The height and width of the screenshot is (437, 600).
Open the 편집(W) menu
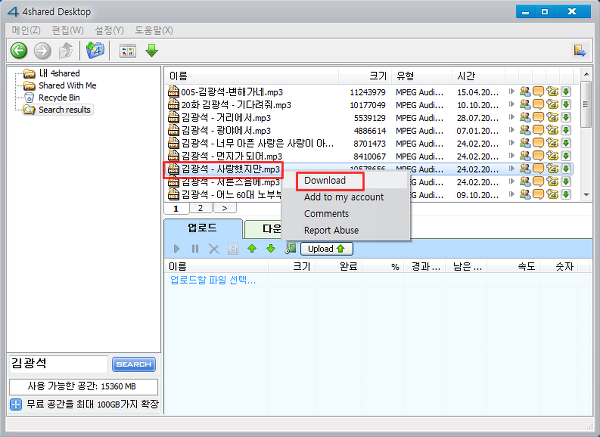point(68,30)
